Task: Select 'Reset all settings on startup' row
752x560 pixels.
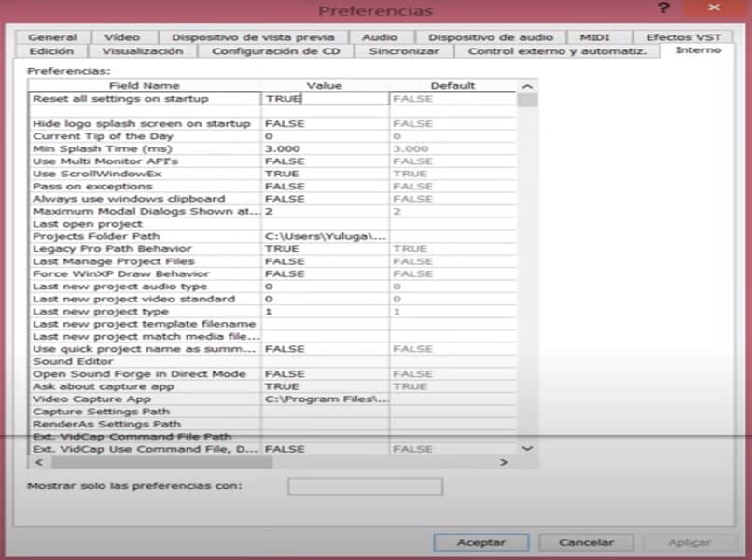Action: point(272,99)
